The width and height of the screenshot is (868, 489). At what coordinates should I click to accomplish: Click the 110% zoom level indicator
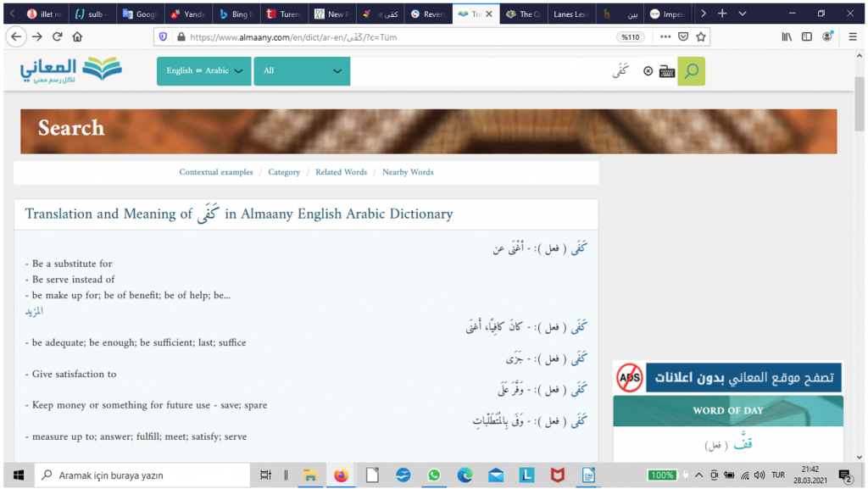pos(629,37)
